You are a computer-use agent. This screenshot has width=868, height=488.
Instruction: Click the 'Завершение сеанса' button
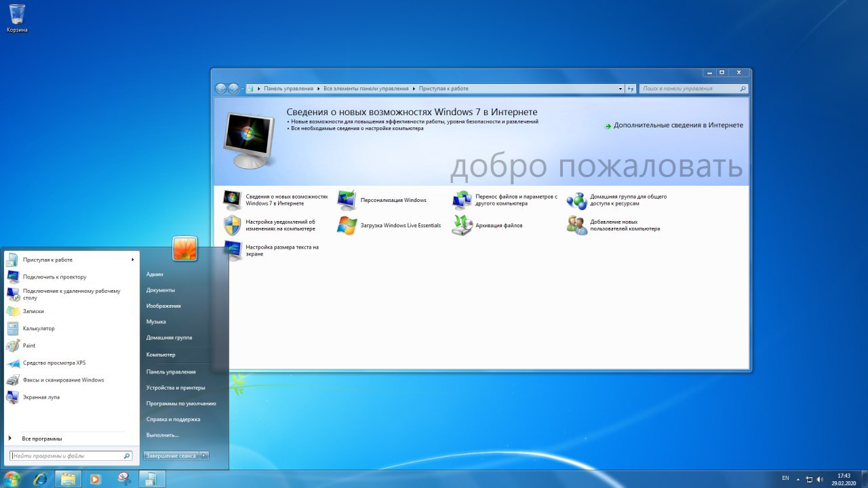point(171,456)
